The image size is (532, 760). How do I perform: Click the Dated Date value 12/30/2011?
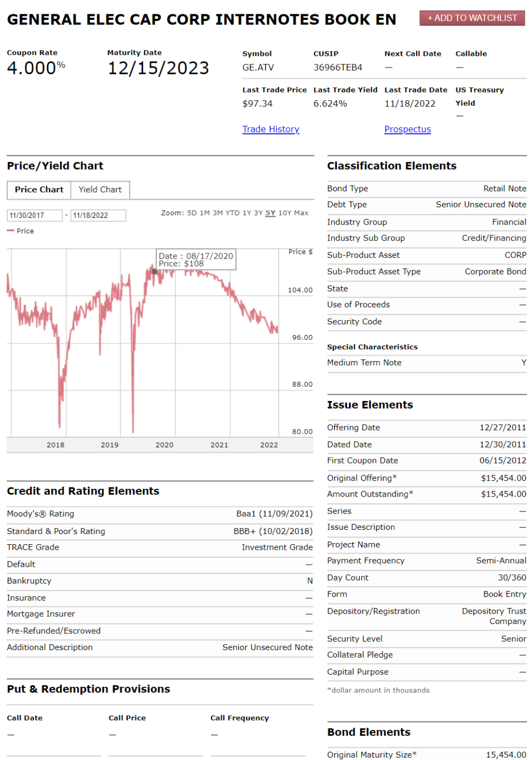(503, 445)
